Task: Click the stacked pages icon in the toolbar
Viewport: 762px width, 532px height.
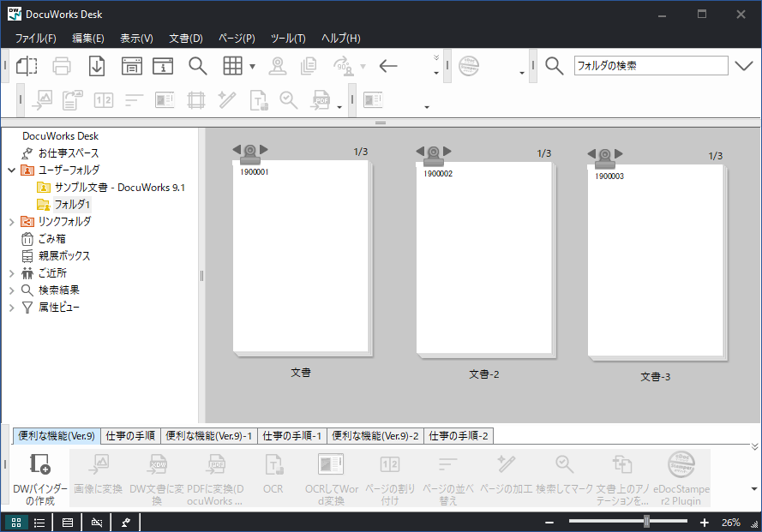Action: [x=309, y=66]
